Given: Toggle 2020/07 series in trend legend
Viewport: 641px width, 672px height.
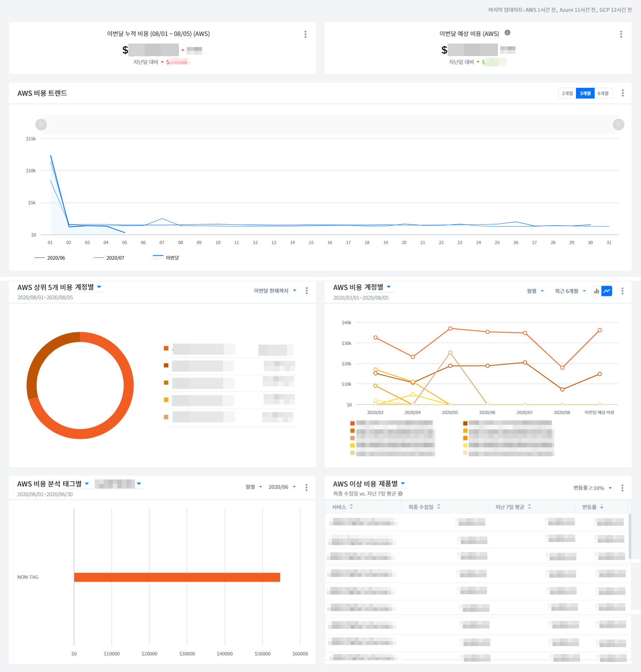Looking at the screenshot, I should 109,258.
